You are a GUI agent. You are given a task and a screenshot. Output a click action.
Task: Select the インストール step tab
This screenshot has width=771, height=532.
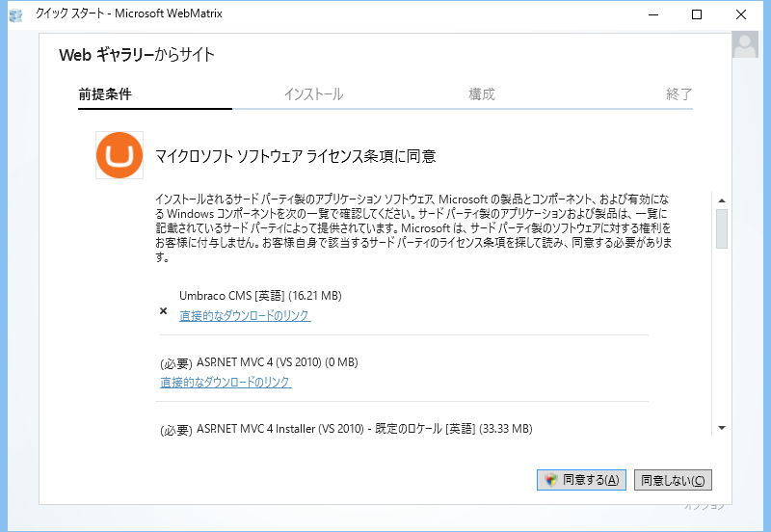pos(314,93)
